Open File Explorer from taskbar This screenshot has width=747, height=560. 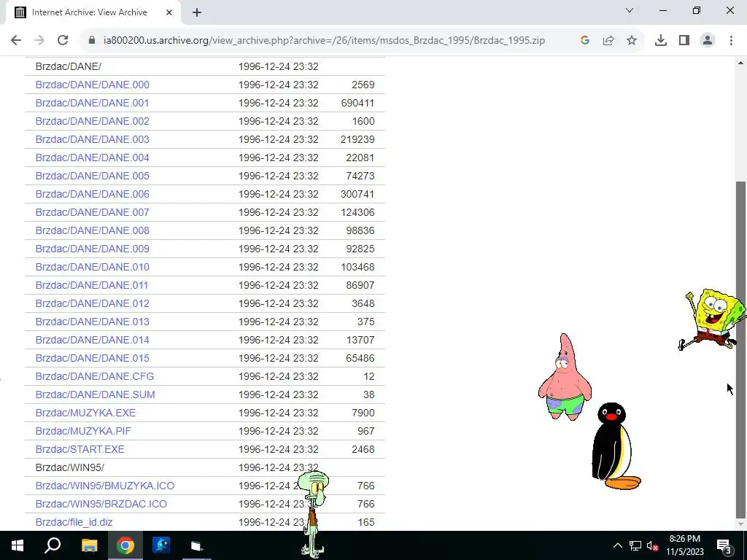(x=89, y=545)
